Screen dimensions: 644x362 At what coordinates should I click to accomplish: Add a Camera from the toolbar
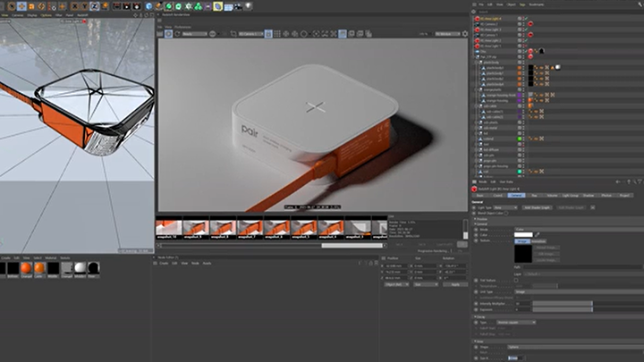point(238,6)
